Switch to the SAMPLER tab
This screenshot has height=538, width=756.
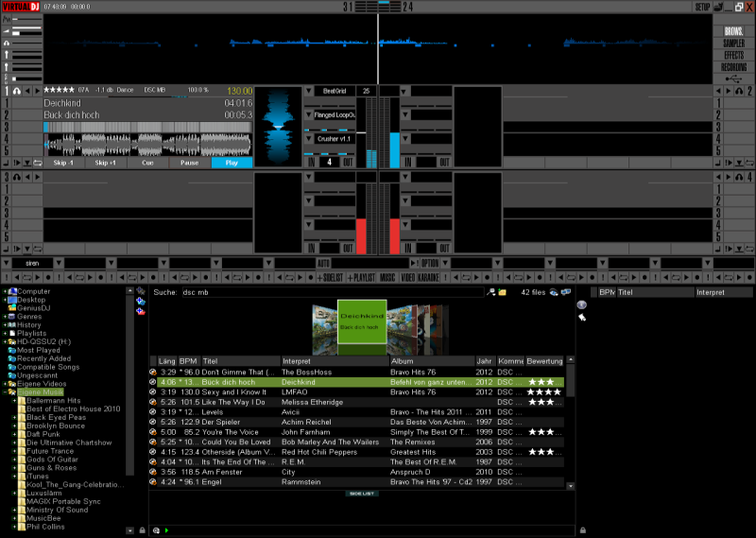click(733, 43)
